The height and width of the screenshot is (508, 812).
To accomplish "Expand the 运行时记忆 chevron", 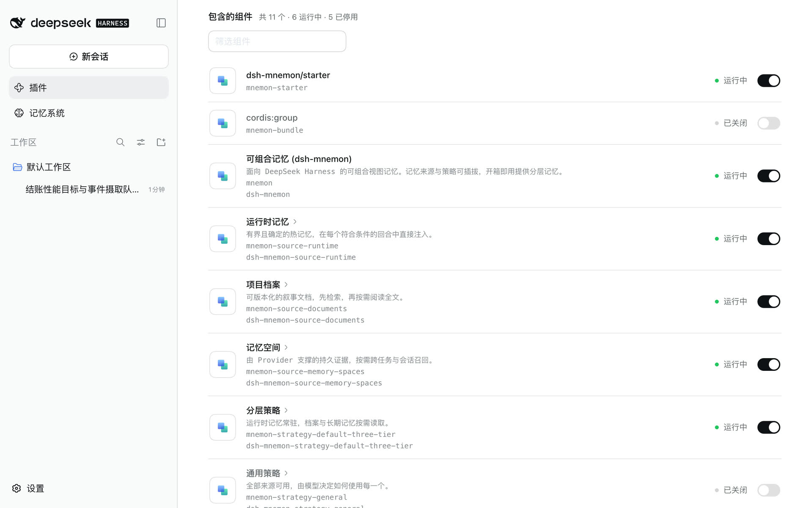I will click(295, 222).
